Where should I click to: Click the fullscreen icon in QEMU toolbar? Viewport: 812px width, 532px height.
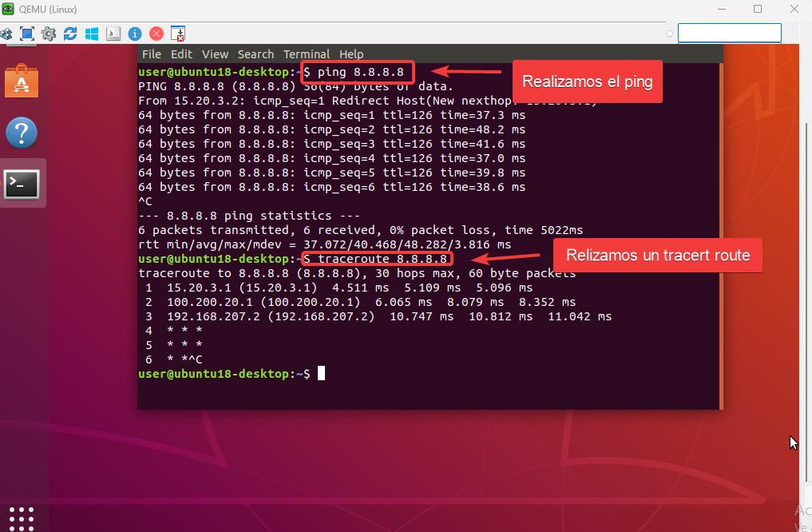pyautogui.click(x=27, y=34)
